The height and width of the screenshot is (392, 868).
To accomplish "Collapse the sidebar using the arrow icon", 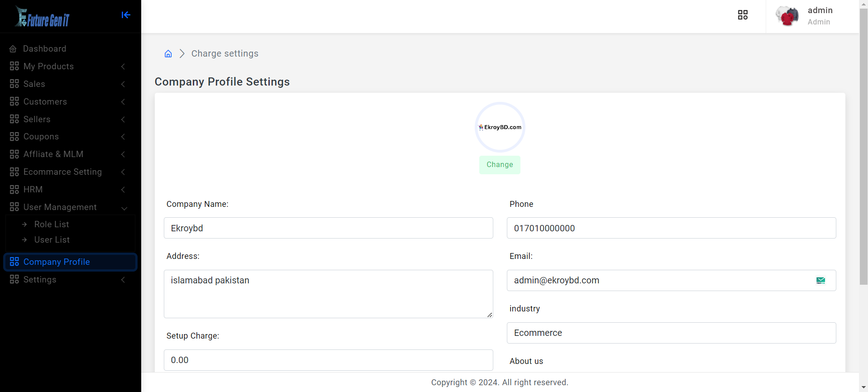I will pyautogui.click(x=126, y=15).
